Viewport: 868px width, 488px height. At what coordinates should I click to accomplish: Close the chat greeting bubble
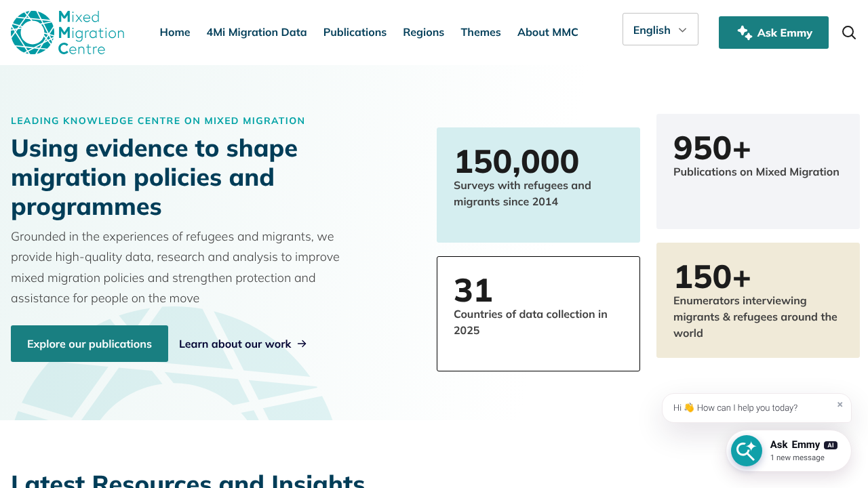click(x=840, y=405)
